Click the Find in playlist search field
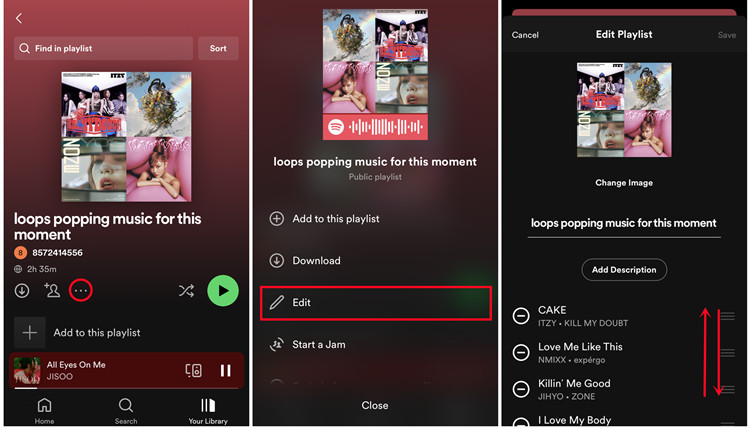Image resolution: width=750 pixels, height=429 pixels. (103, 48)
